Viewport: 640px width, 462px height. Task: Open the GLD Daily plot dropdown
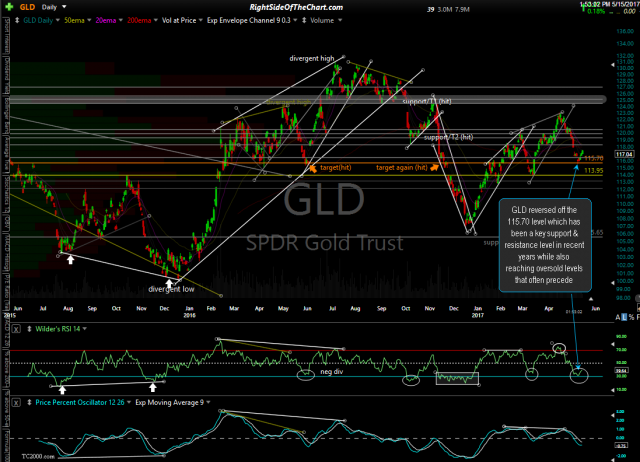(58, 20)
